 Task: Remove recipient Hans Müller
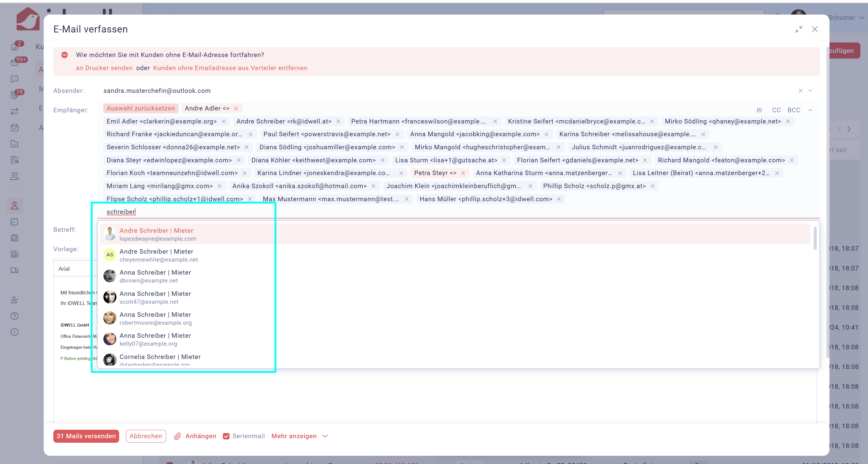559,199
